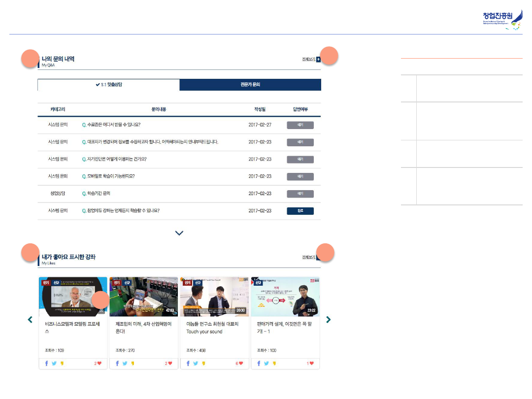Viewport: 532px width, 399px height.
Task: Share the 비즈니스모델과 모델링 프로세스 course on Facebook
Action: coord(47,364)
